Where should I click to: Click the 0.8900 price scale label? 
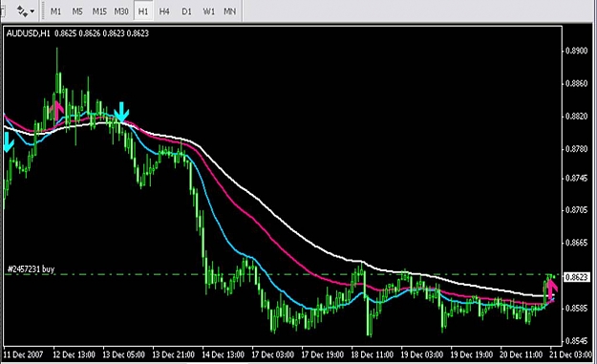576,51
